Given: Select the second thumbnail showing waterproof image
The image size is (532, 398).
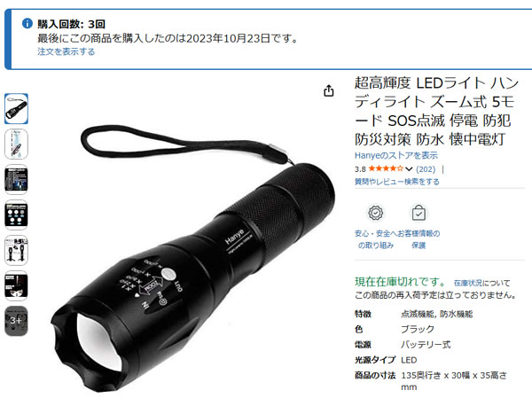Looking at the screenshot, I should (16, 144).
